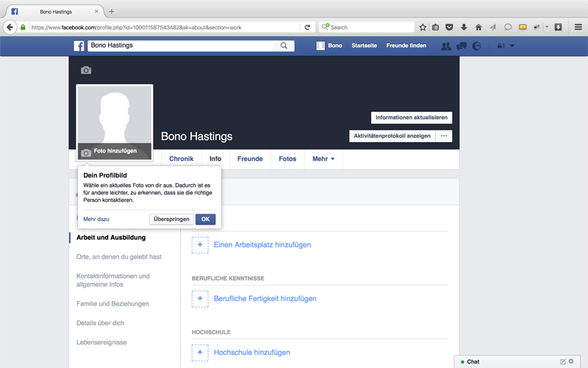The height and width of the screenshot is (368, 588).
Task: Select Details über dich section
Action: click(100, 323)
